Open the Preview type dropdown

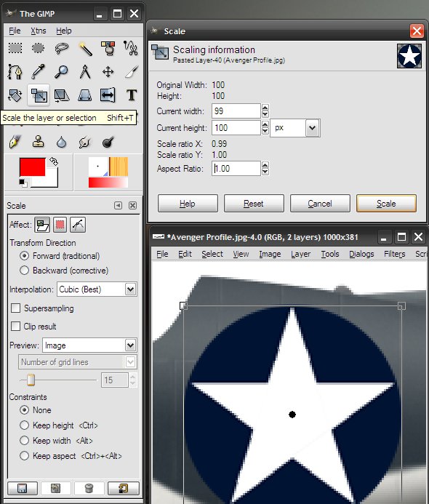click(x=89, y=345)
